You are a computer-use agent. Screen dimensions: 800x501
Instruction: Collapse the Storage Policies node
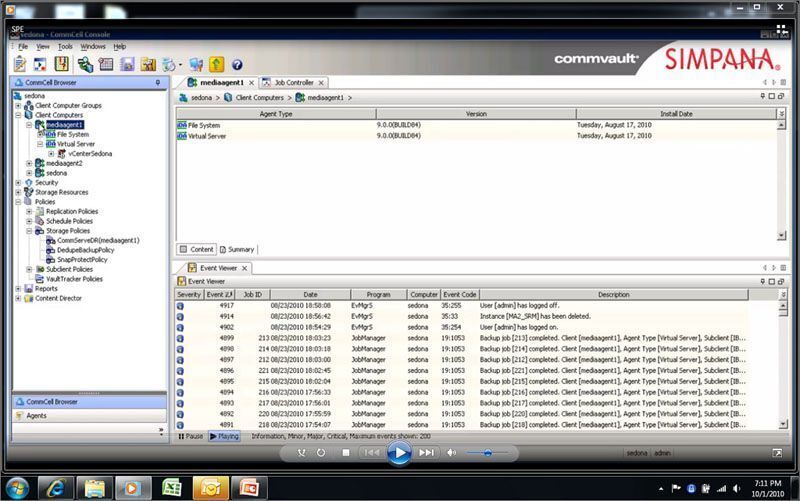29,231
